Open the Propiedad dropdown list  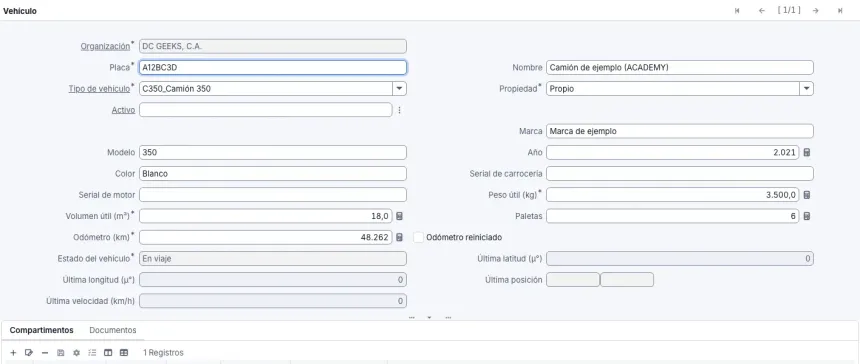point(806,88)
